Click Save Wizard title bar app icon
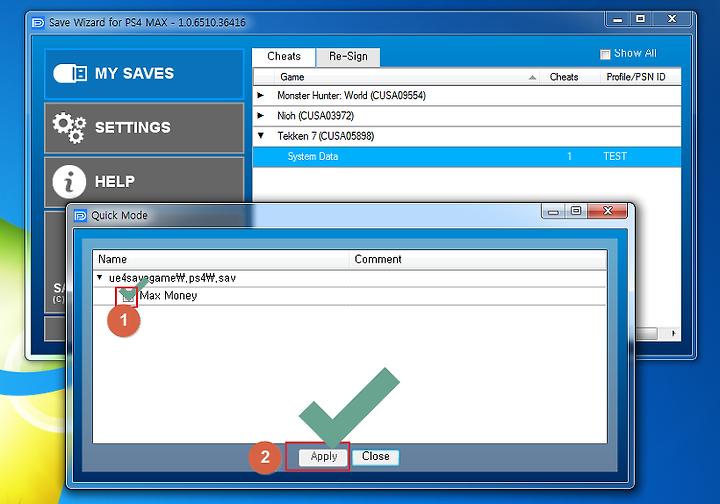This screenshot has height=504, width=720. pyautogui.click(x=38, y=22)
